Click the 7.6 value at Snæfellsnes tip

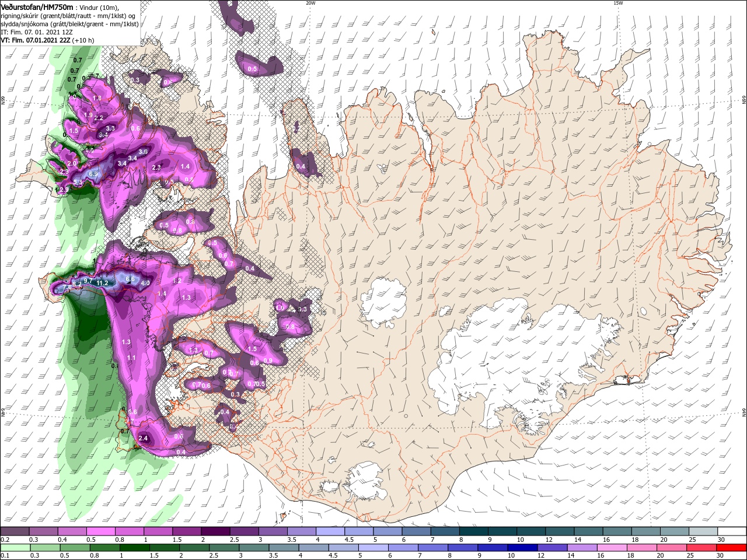click(67, 288)
